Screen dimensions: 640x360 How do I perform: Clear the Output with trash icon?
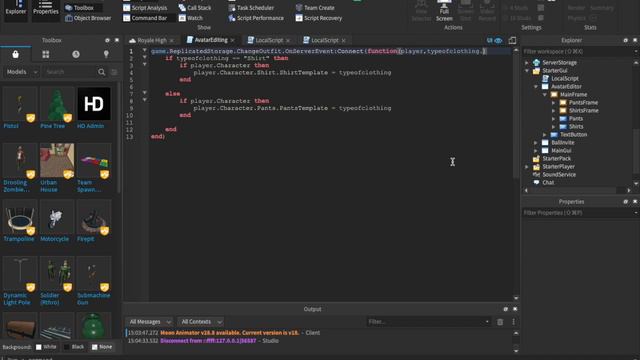(500, 322)
